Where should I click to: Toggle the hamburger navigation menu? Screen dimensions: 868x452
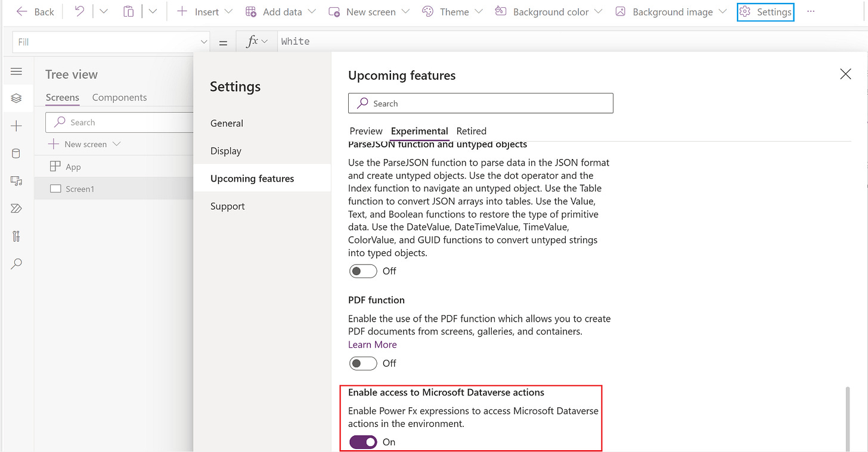click(17, 71)
